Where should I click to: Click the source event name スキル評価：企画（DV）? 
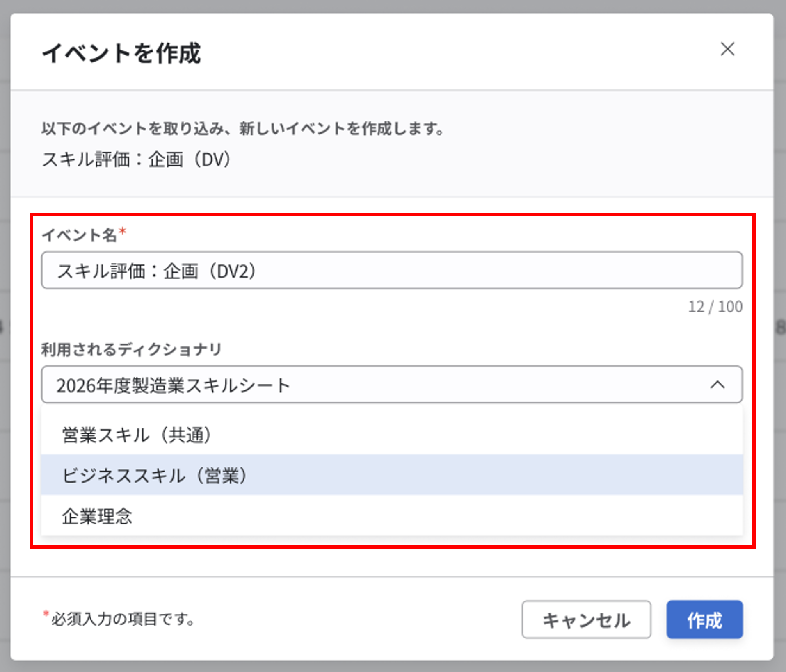pos(136,159)
